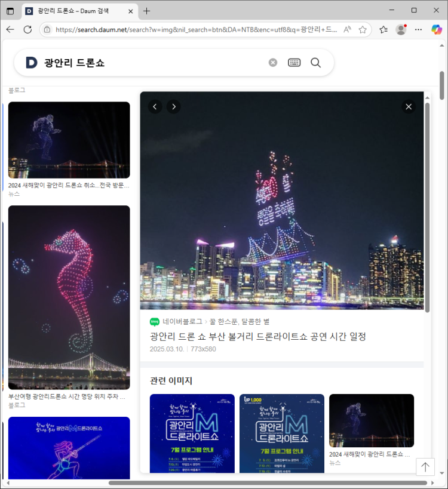Open the browser profile menu
This screenshot has height=489, width=448.
tap(401, 30)
